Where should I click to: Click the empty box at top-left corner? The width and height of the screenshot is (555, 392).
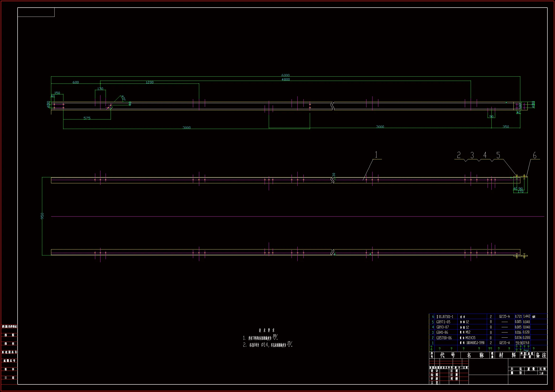click(x=36, y=12)
